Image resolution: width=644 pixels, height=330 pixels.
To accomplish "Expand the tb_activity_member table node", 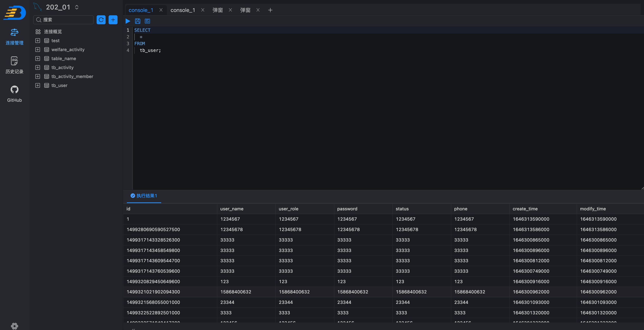I will pos(38,76).
